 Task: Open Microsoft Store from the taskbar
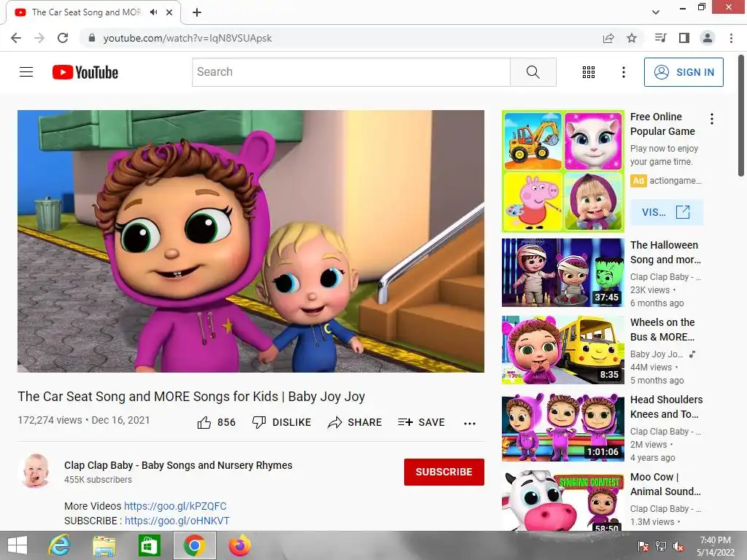(x=149, y=545)
